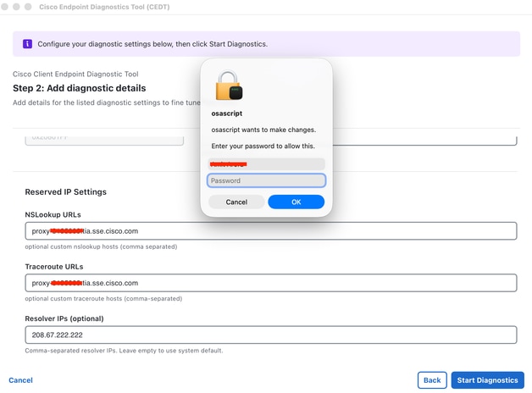Go Back to the previous step
Image resolution: width=532 pixels, height=393 pixels.
pos(432,380)
